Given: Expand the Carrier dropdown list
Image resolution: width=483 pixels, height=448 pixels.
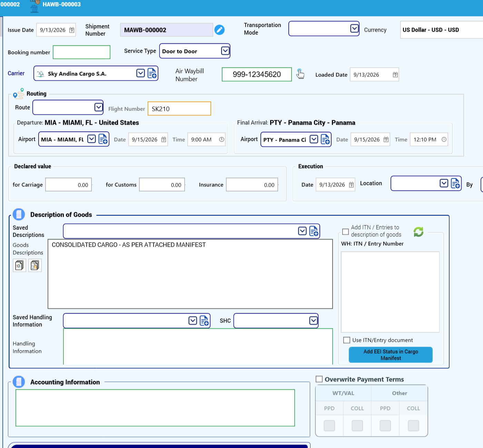Looking at the screenshot, I should point(140,73).
